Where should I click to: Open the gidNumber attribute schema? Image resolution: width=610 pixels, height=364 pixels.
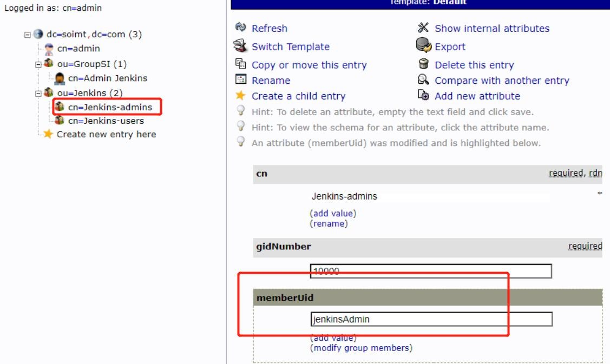point(284,247)
